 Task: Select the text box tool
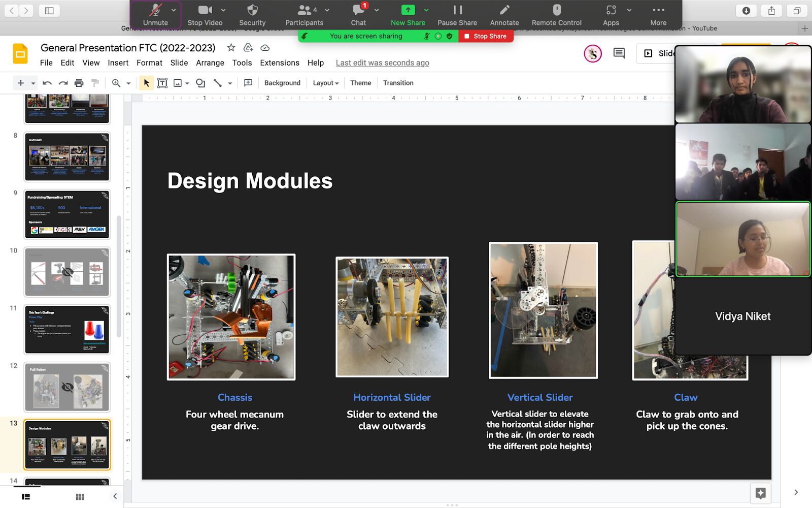162,82
